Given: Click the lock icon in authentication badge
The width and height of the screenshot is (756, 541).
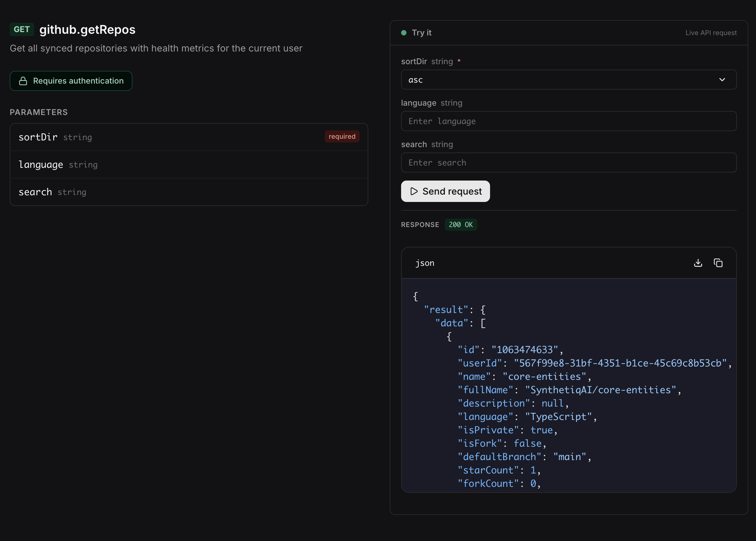Looking at the screenshot, I should pos(23,81).
